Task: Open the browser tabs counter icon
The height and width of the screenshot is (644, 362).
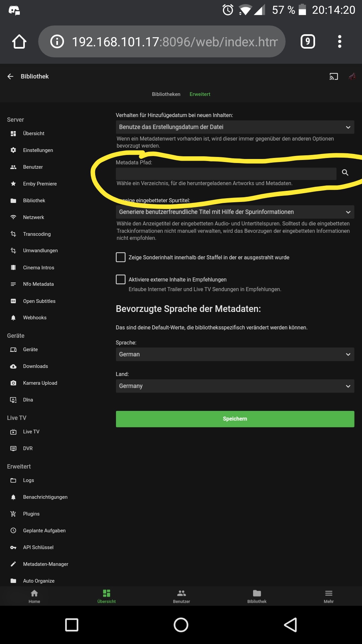Action: tap(308, 42)
